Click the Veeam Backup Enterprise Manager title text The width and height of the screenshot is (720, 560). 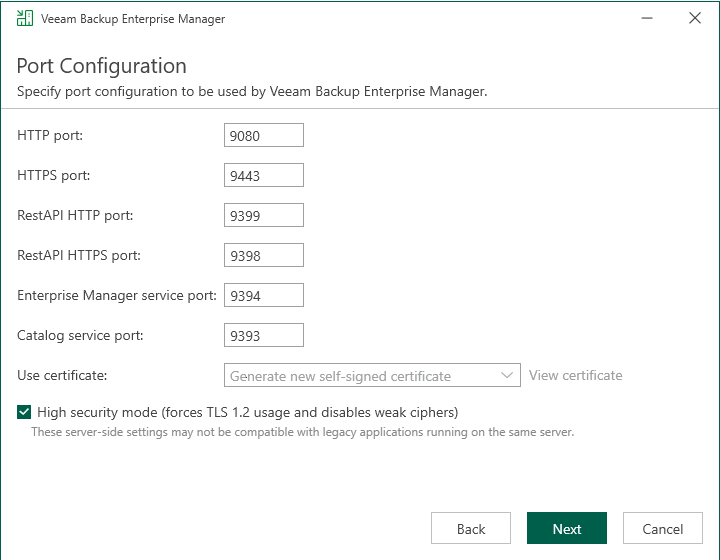pos(133,18)
